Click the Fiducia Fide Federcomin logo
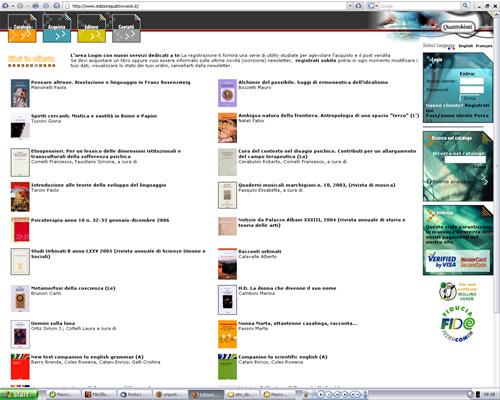Image resolution: width=500 pixels, height=400 pixels. [x=458, y=324]
